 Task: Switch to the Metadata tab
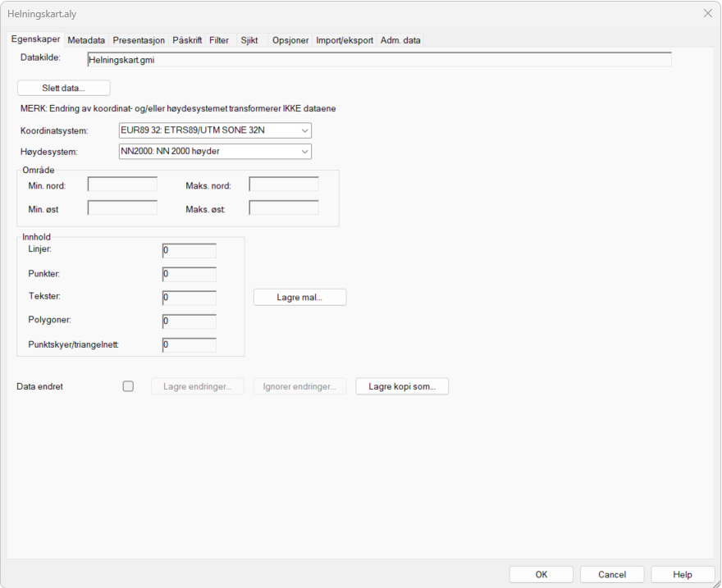click(86, 40)
